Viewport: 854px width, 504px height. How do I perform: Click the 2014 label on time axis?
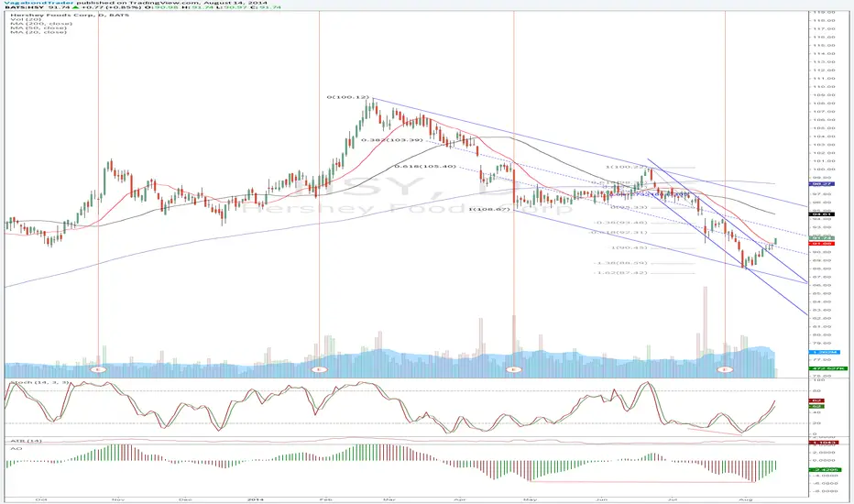tap(255, 499)
